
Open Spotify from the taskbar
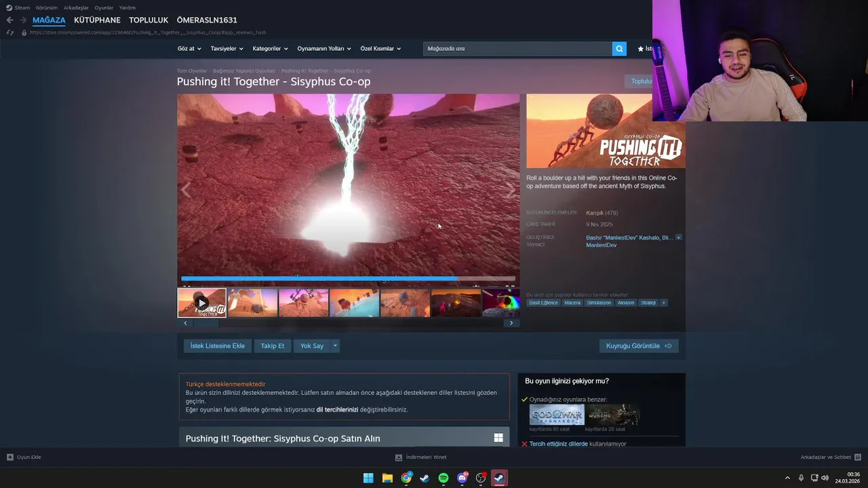[x=443, y=478]
